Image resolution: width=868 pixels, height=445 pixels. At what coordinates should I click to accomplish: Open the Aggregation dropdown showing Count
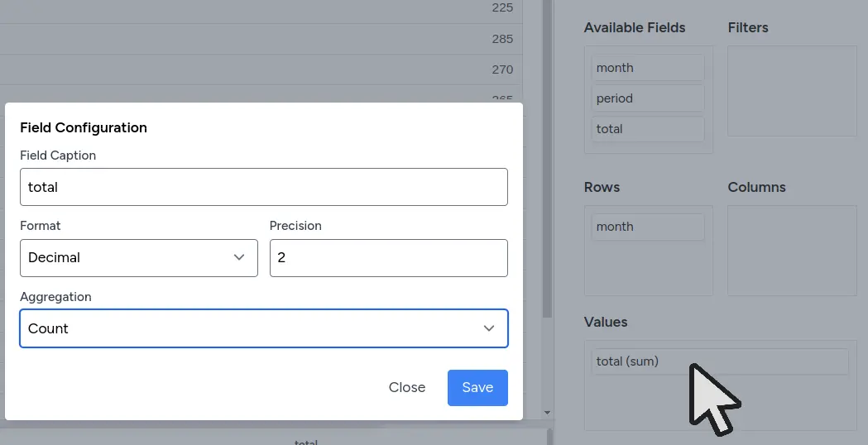coord(263,328)
